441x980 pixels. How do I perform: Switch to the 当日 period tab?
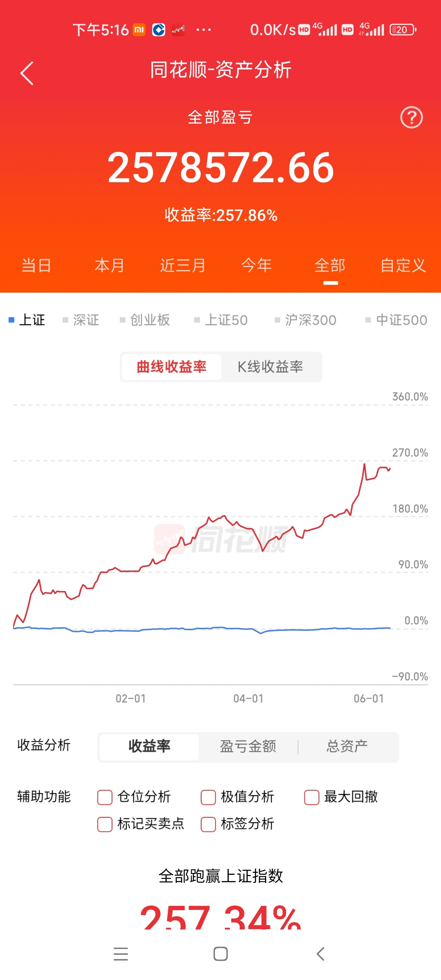coord(36,265)
